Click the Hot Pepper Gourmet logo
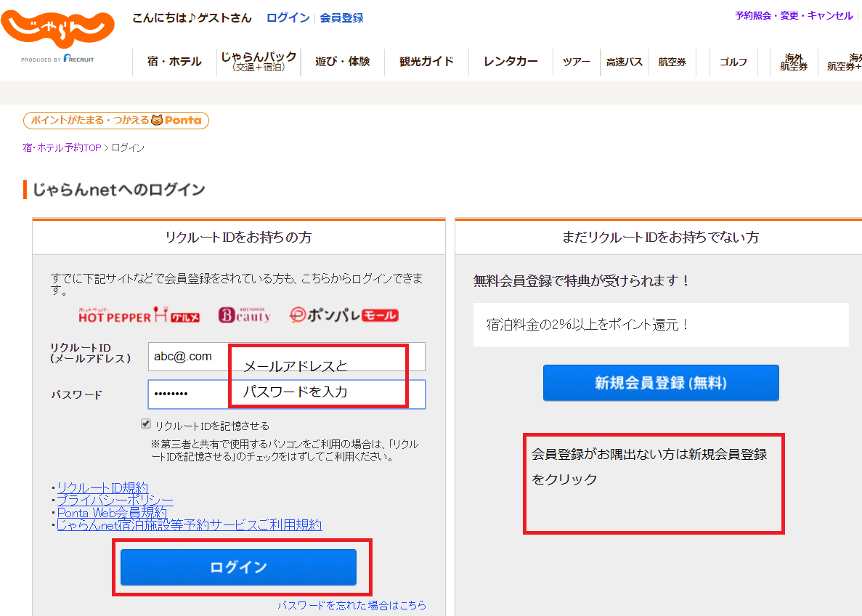Image resolution: width=862 pixels, height=616 pixels. coord(139,315)
